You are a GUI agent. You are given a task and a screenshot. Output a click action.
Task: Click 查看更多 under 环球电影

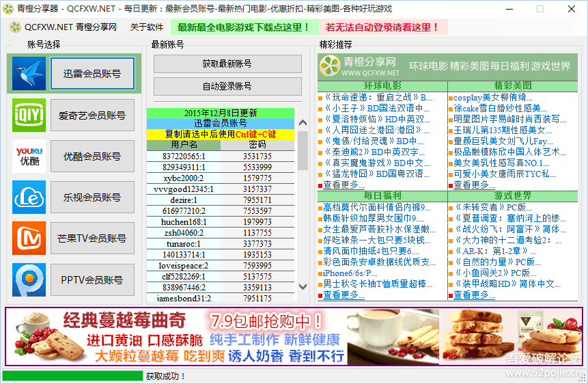(344, 185)
